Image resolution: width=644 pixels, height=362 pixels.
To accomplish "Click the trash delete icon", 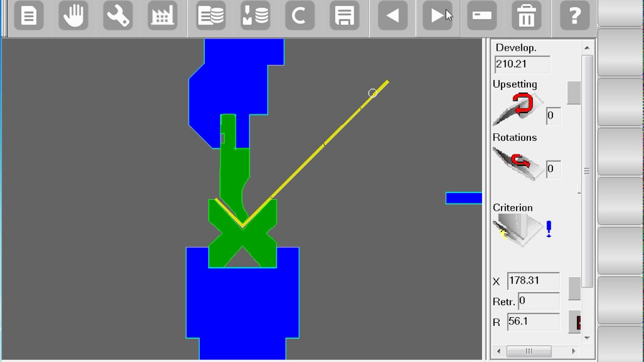I will point(526,16).
